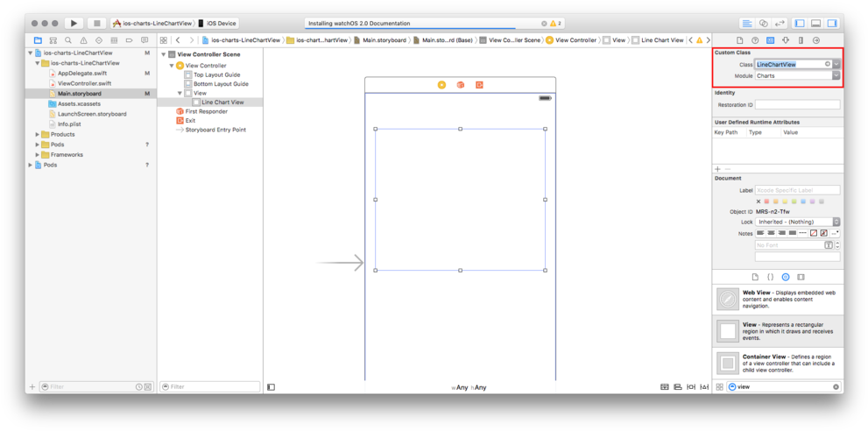868x431 pixels.
Task: Show the Connections inspector
Action: pyautogui.click(x=816, y=40)
